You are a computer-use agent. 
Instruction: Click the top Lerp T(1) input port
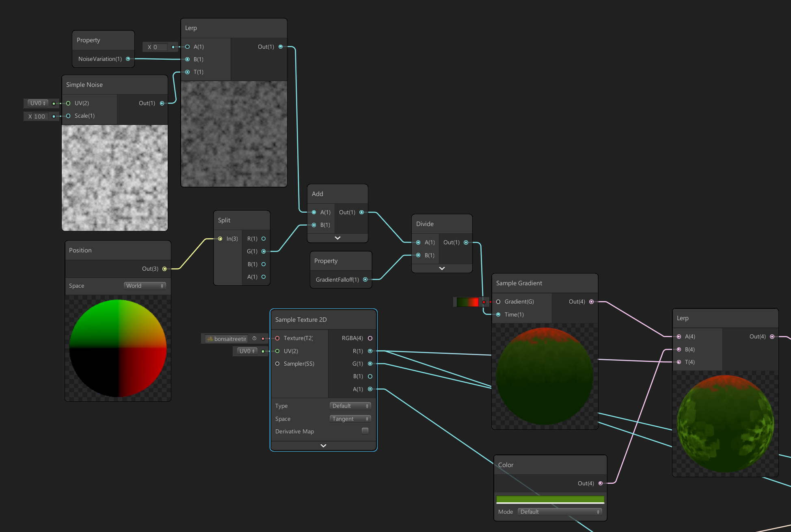click(x=187, y=72)
